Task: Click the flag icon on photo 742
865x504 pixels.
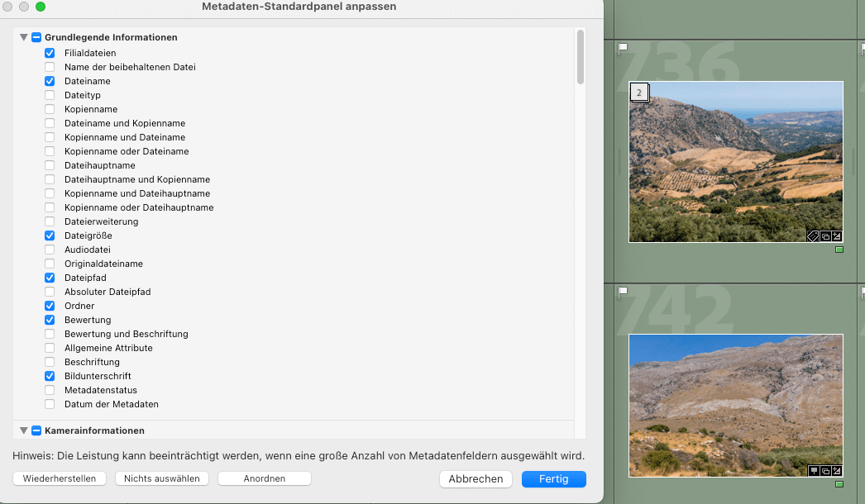Action: pos(623,292)
